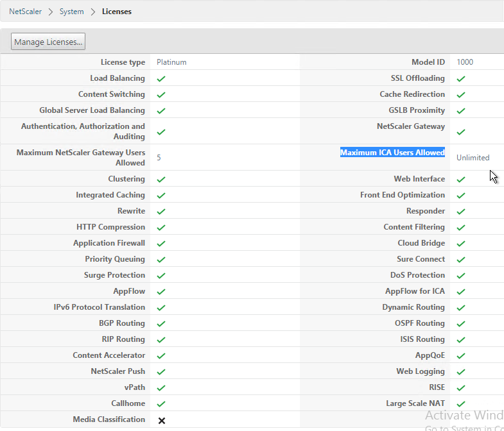This screenshot has width=504, height=431.
Task: Click the vPath green checkmark
Action: (x=161, y=388)
